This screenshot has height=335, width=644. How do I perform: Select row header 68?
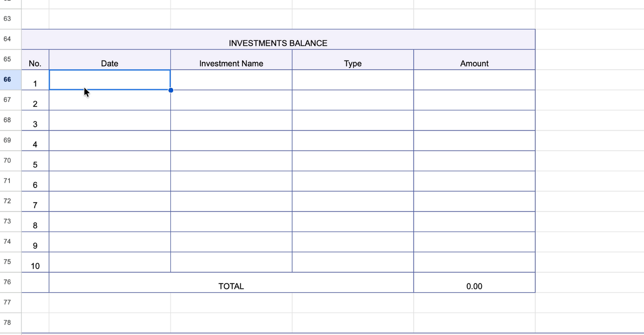click(x=11, y=120)
